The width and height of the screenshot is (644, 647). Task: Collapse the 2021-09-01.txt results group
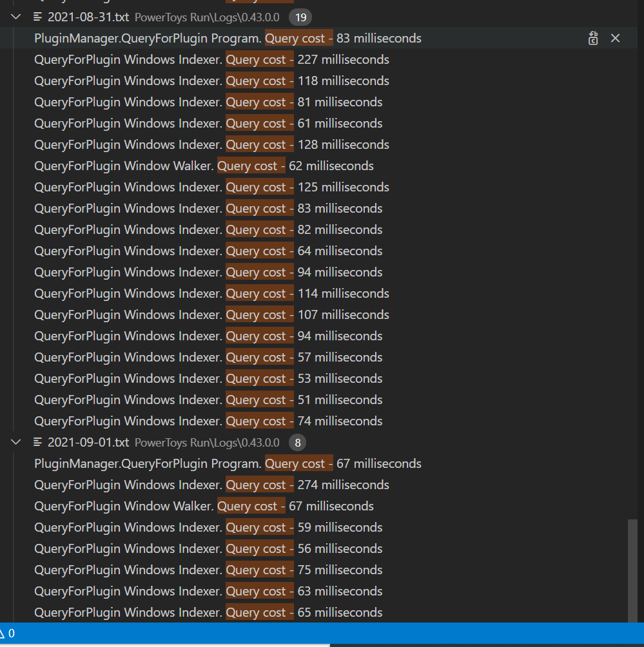(15, 442)
